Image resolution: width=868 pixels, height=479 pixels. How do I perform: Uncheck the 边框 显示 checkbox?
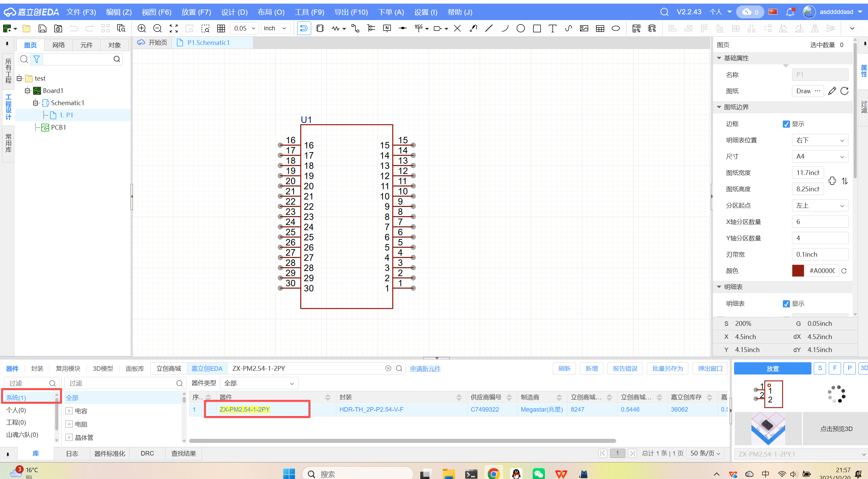(x=786, y=124)
